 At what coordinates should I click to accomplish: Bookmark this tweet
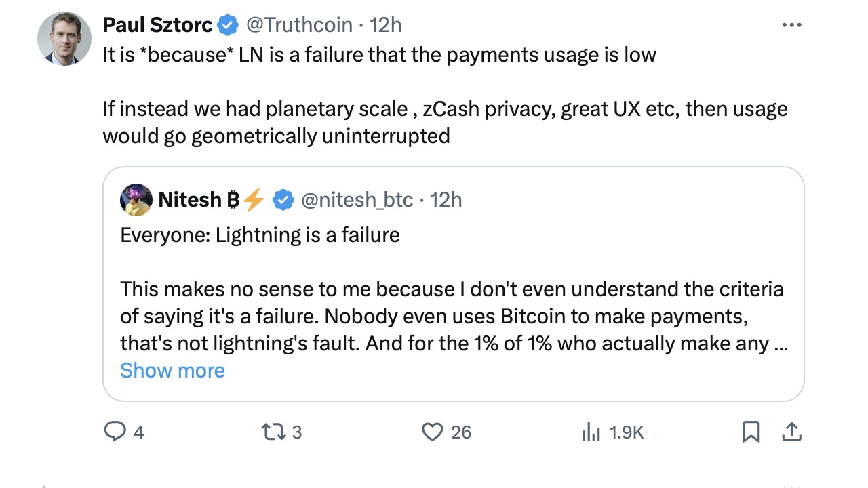[751, 432]
